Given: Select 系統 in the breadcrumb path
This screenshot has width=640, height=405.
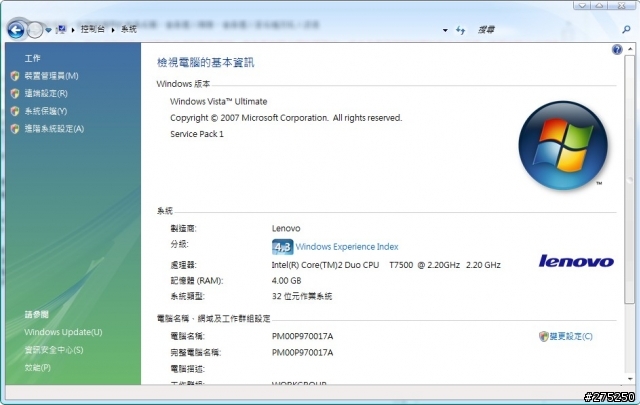Looking at the screenshot, I should click(129, 29).
